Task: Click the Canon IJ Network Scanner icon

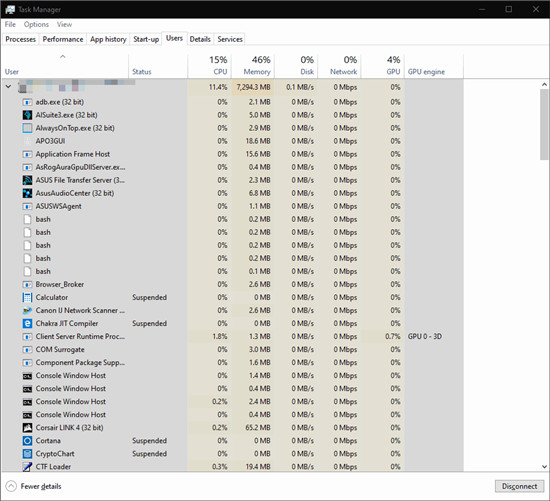Action: point(27,310)
